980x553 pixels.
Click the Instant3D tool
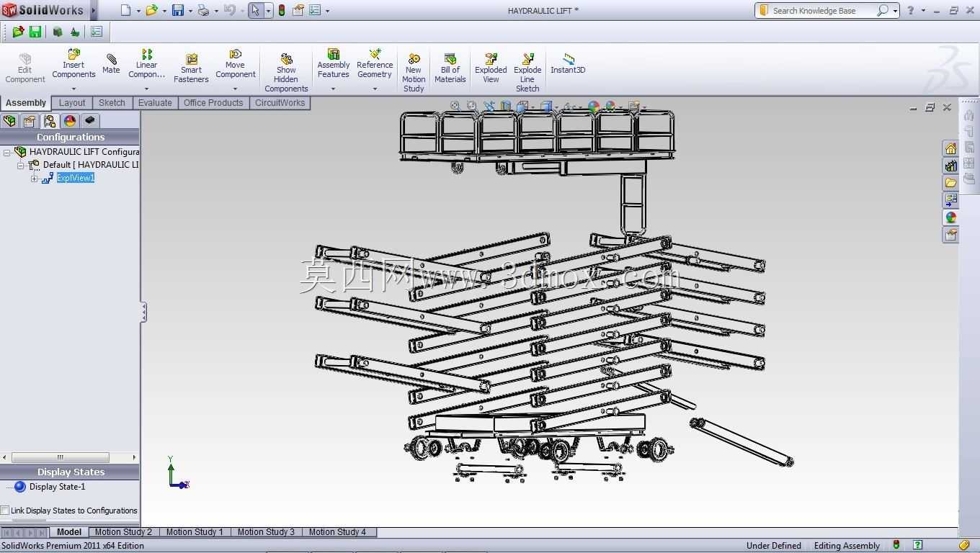[568, 63]
